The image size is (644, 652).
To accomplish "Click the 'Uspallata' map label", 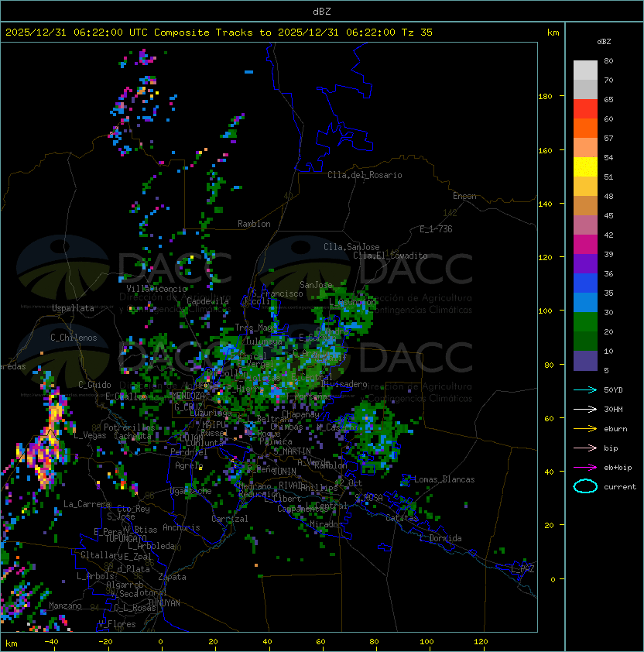I will click(73, 308).
